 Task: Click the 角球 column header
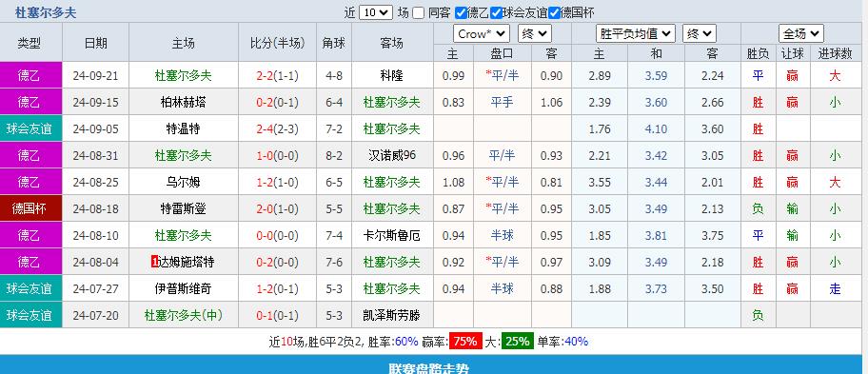(x=334, y=43)
